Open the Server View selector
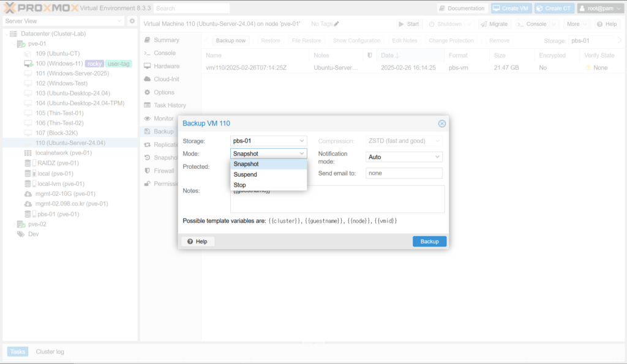Image resolution: width=627 pixels, height=364 pixels. [x=63, y=21]
